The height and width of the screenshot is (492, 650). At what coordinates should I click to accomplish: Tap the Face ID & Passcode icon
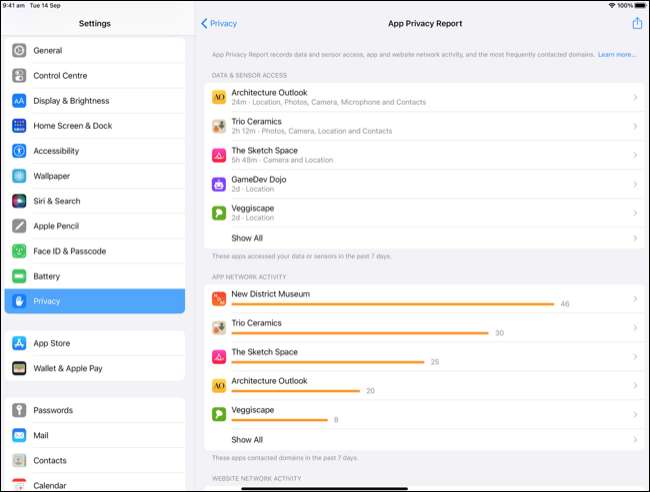19,251
